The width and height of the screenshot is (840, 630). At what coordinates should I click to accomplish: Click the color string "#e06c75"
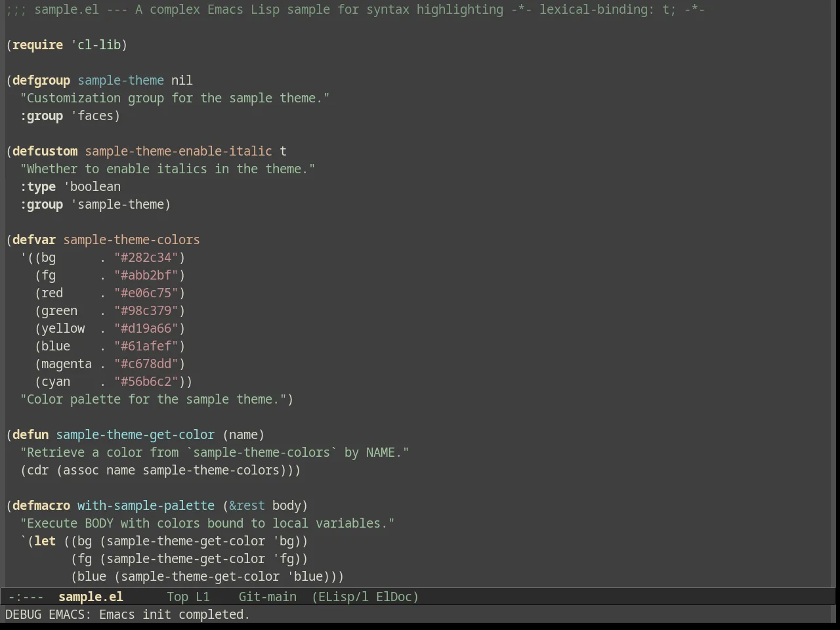(146, 293)
